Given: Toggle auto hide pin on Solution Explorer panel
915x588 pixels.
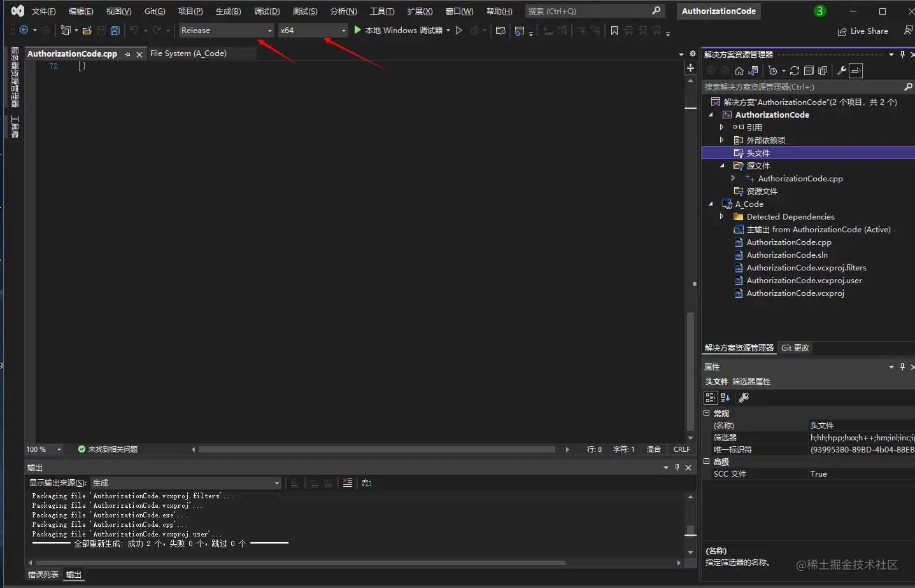Looking at the screenshot, I should 902,54.
